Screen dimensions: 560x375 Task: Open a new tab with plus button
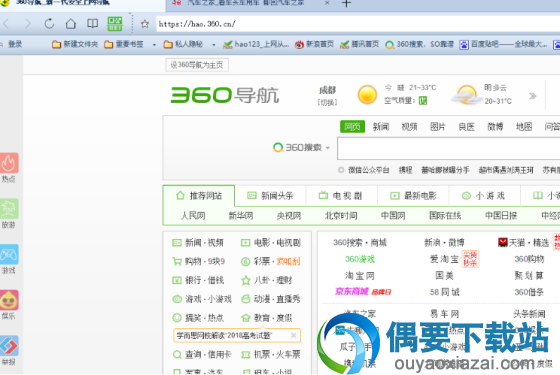(346, 4)
